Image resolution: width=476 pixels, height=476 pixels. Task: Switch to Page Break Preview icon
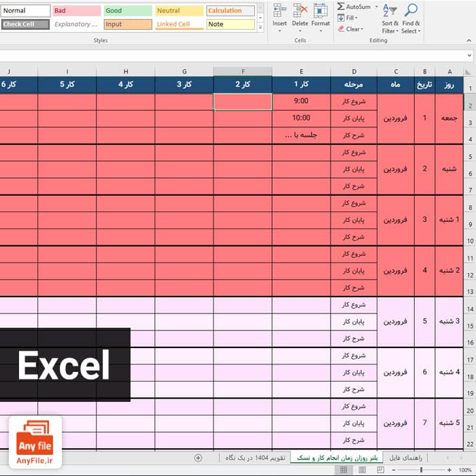[x=380, y=471]
